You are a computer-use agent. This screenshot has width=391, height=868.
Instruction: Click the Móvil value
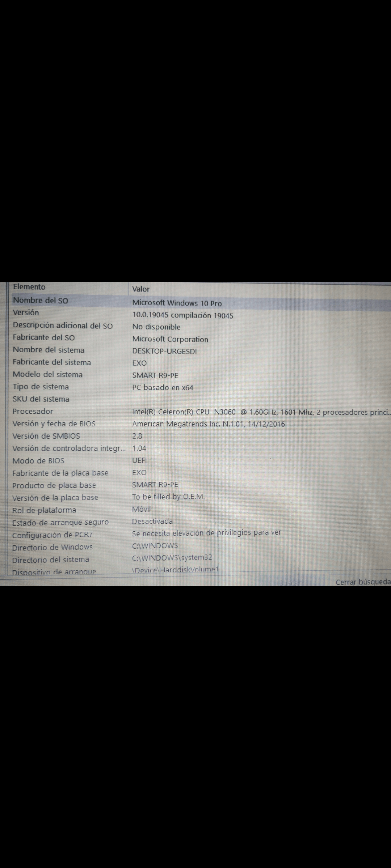tap(141, 509)
